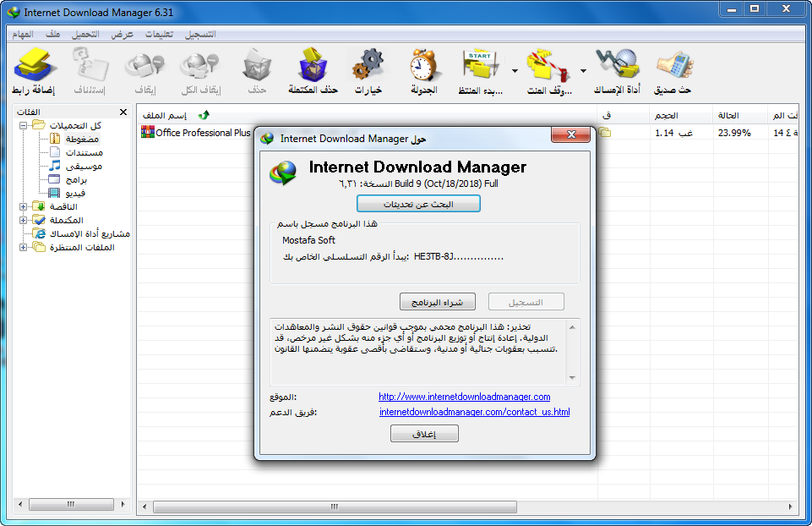Image resolution: width=812 pixels, height=526 pixels.
Task: Open the Scheduler (الجدولة) clock icon
Action: click(x=424, y=71)
